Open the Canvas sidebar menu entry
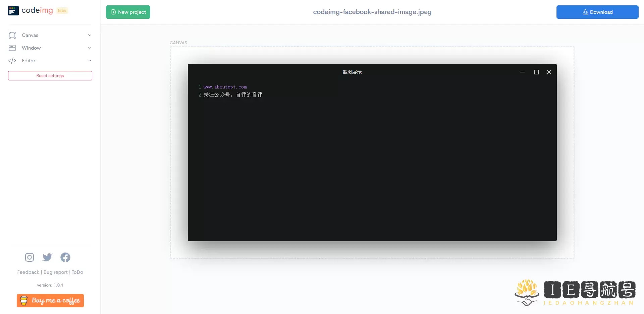The image size is (644, 314). [30, 35]
